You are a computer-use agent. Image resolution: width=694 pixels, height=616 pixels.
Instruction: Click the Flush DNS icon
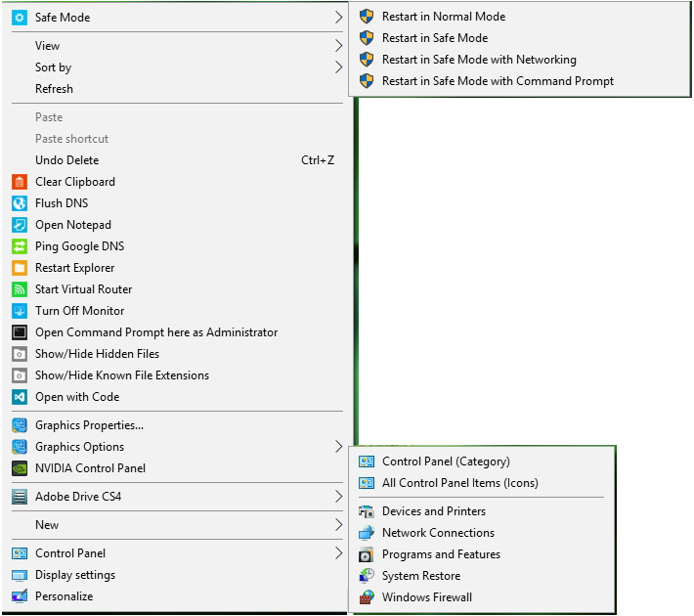point(19,203)
